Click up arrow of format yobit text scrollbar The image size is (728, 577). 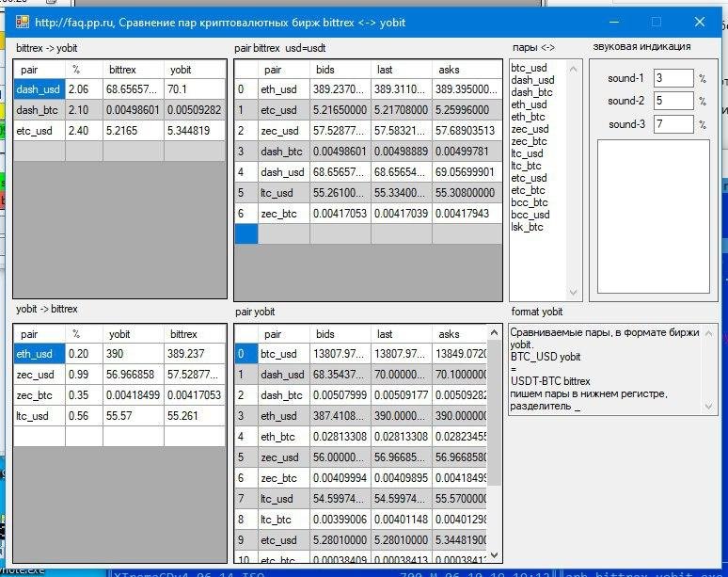pos(708,333)
